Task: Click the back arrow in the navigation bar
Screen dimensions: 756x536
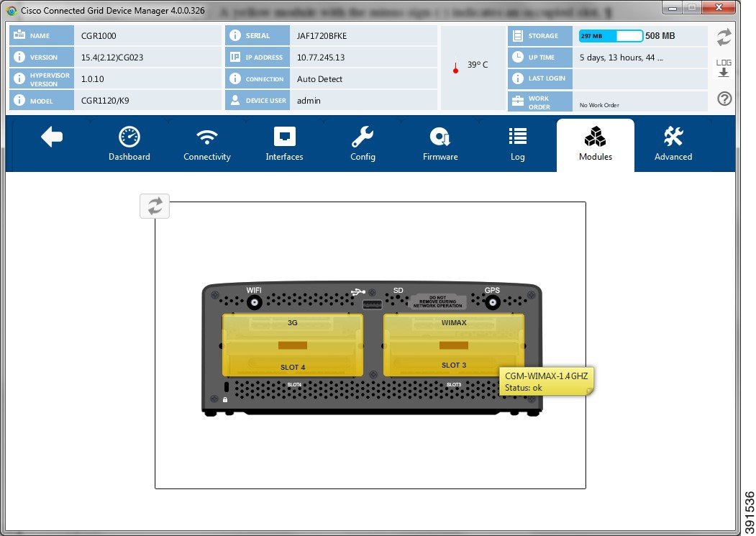Action: click(x=52, y=137)
